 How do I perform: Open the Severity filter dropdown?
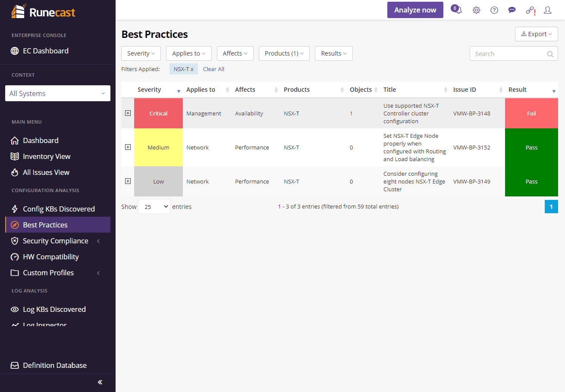141,53
